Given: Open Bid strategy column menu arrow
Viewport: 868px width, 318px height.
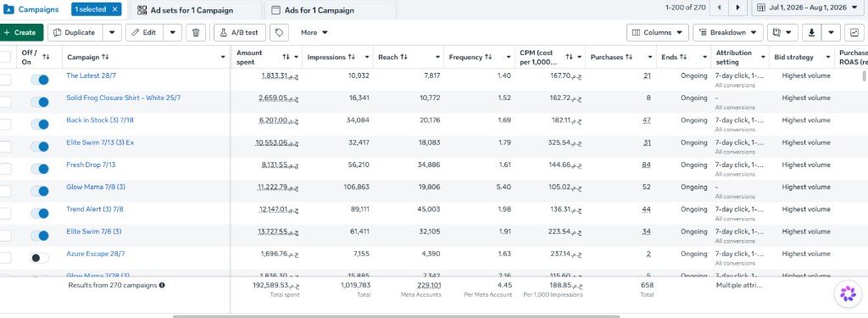Looking at the screenshot, I should point(827,57).
